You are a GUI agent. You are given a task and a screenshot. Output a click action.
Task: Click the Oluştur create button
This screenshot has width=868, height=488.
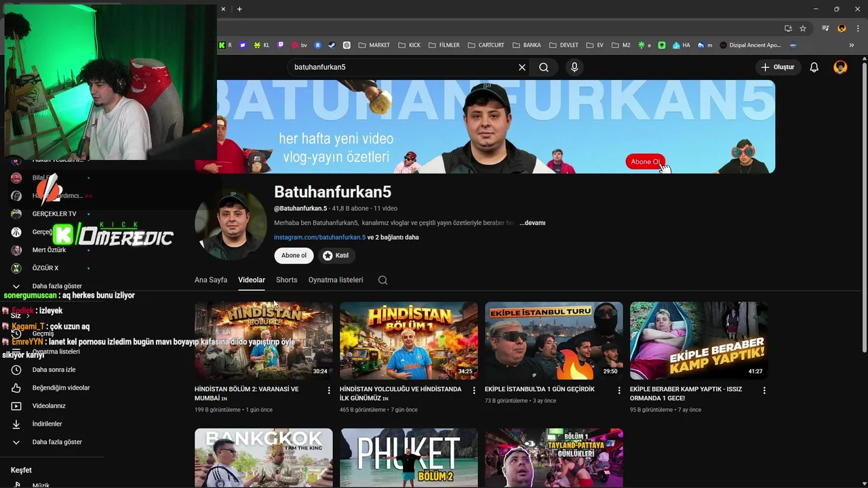click(777, 67)
